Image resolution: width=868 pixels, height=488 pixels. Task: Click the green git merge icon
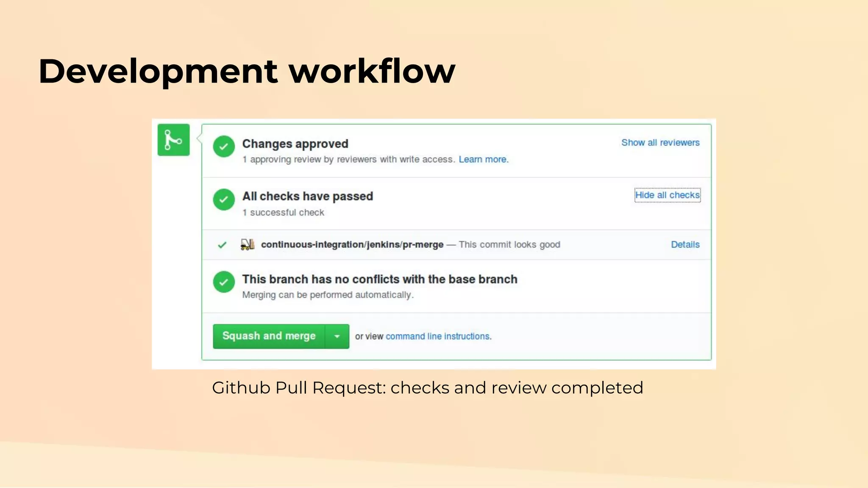pyautogui.click(x=173, y=140)
